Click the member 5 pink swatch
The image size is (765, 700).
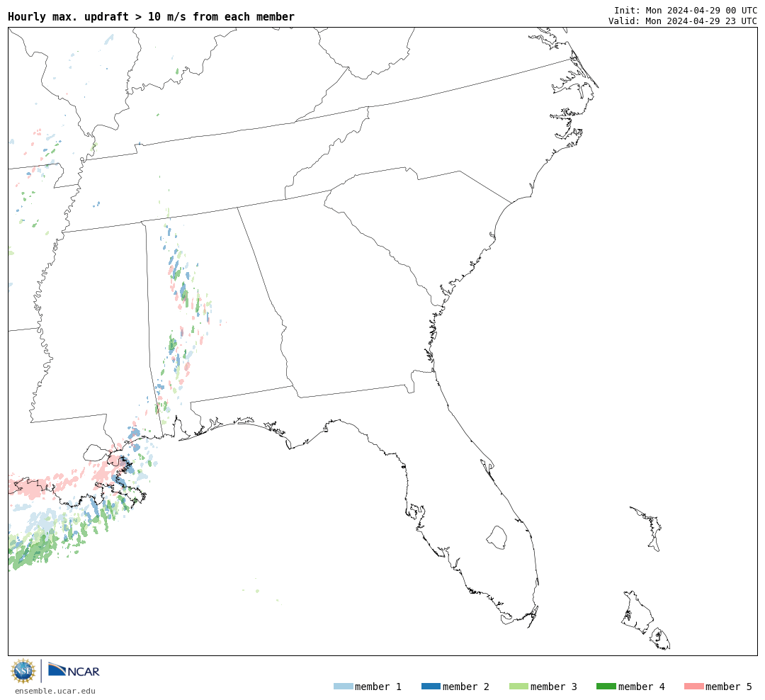point(693,687)
